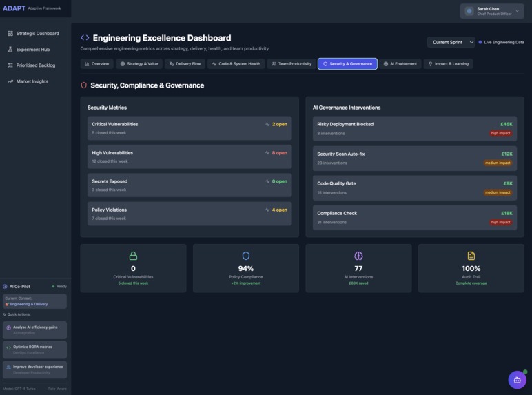
Task: Click the £45K savings value
Action: (507, 124)
